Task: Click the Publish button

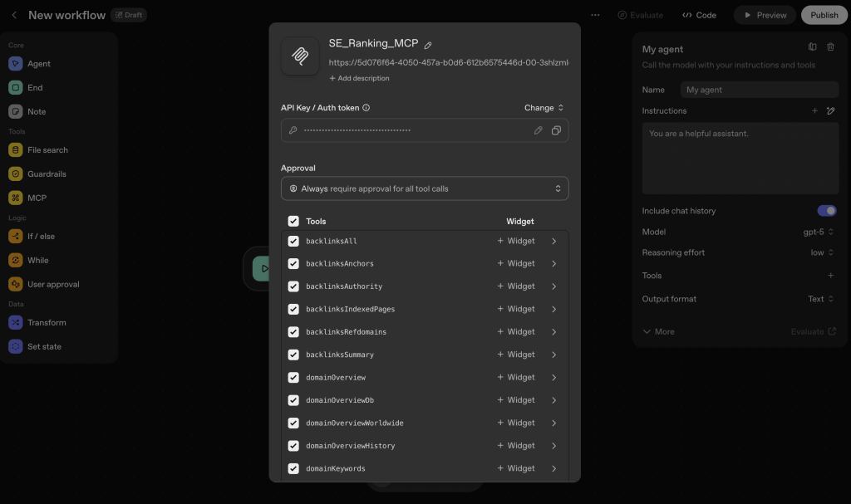Action: [824, 15]
